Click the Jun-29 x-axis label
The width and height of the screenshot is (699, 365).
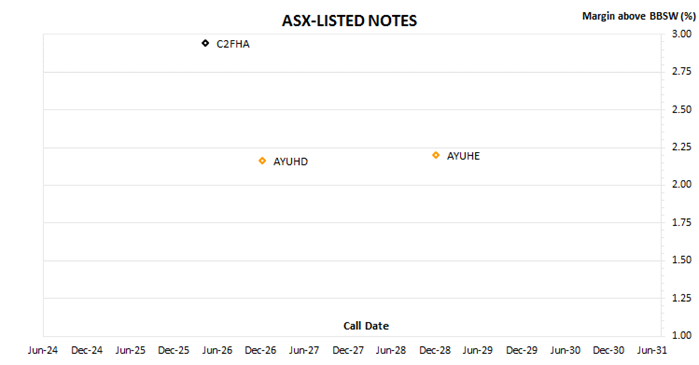(x=477, y=350)
